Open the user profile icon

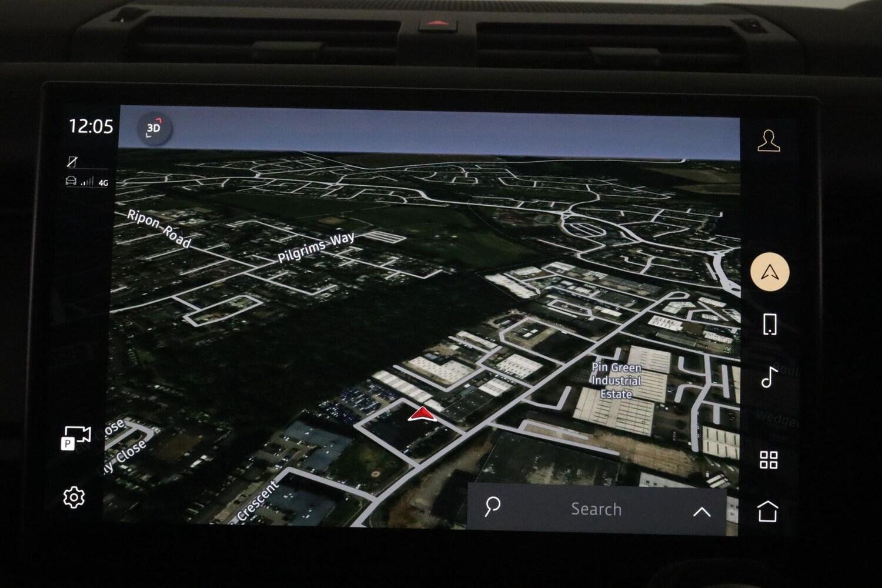769,141
